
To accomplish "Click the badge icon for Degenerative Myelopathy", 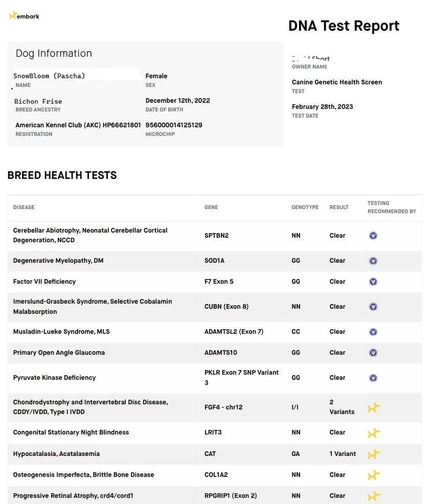I will [x=373, y=261].
